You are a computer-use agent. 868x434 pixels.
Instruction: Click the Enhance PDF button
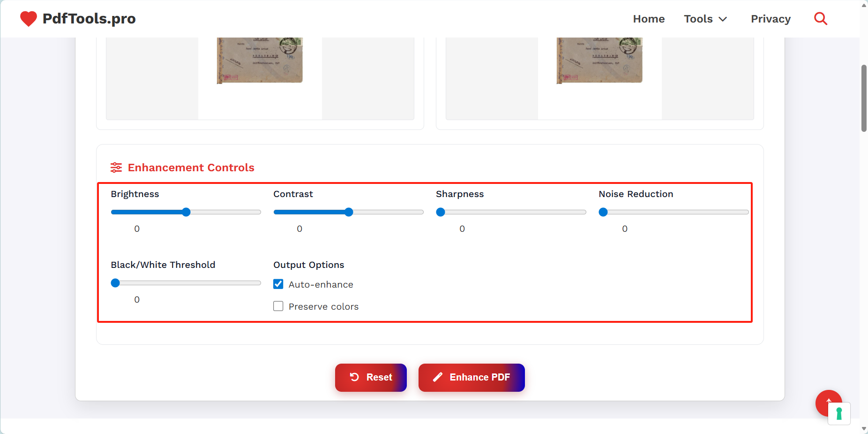click(471, 377)
